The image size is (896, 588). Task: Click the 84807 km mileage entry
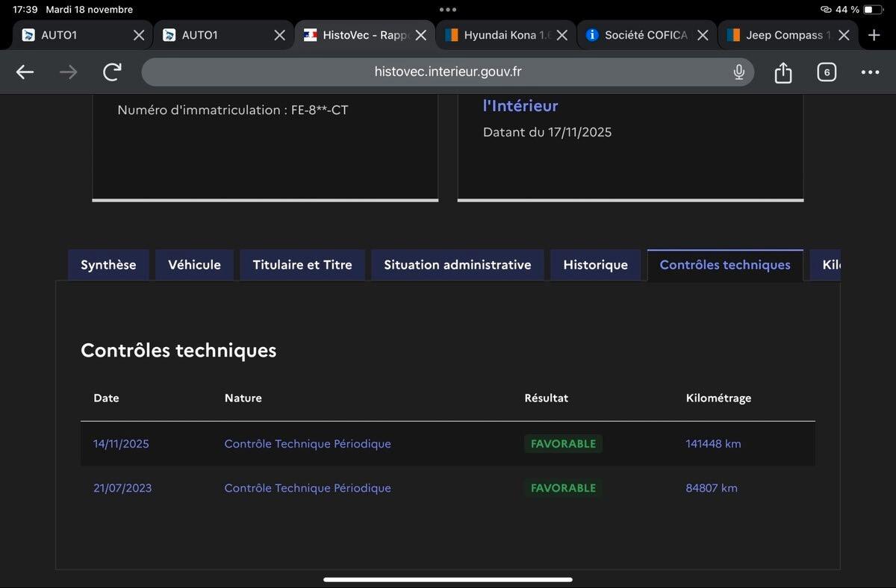coord(711,488)
